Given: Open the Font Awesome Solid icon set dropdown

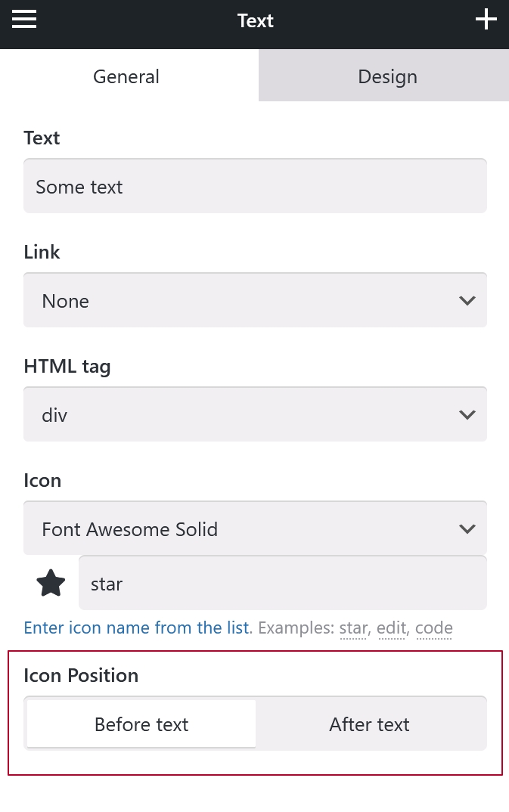Looking at the screenshot, I should coord(255,529).
